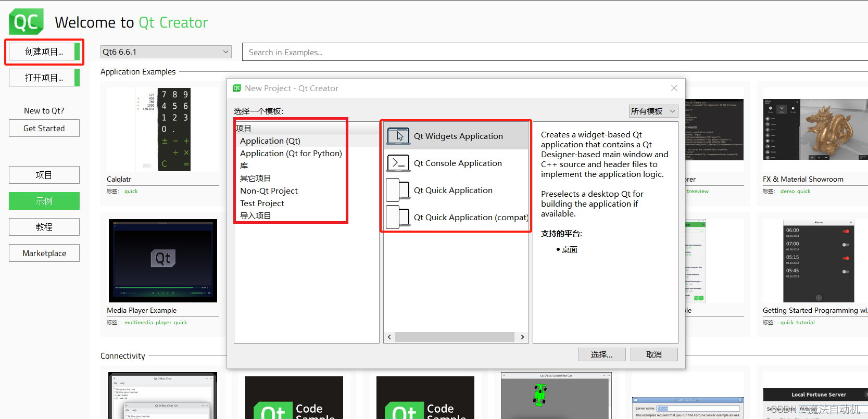
Task: Click the FX & Material Showroom title
Action: pyautogui.click(x=803, y=179)
